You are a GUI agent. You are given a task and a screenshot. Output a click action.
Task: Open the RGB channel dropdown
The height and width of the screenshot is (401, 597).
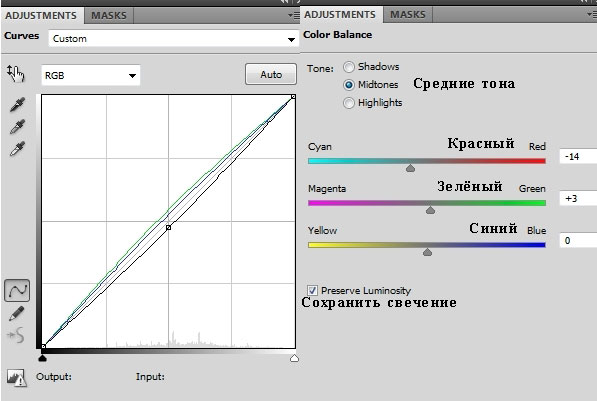click(x=91, y=75)
